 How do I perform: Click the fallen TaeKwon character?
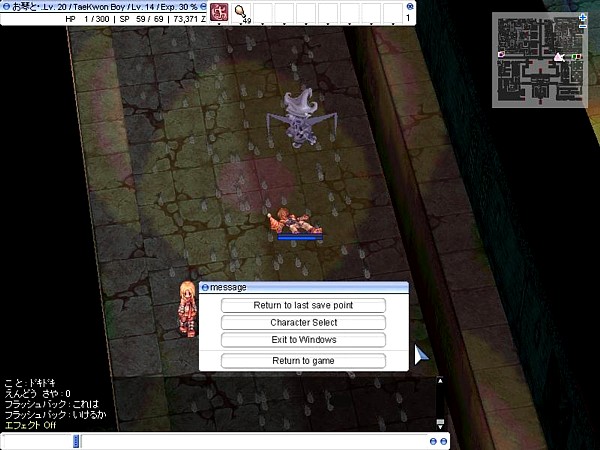pos(295,222)
